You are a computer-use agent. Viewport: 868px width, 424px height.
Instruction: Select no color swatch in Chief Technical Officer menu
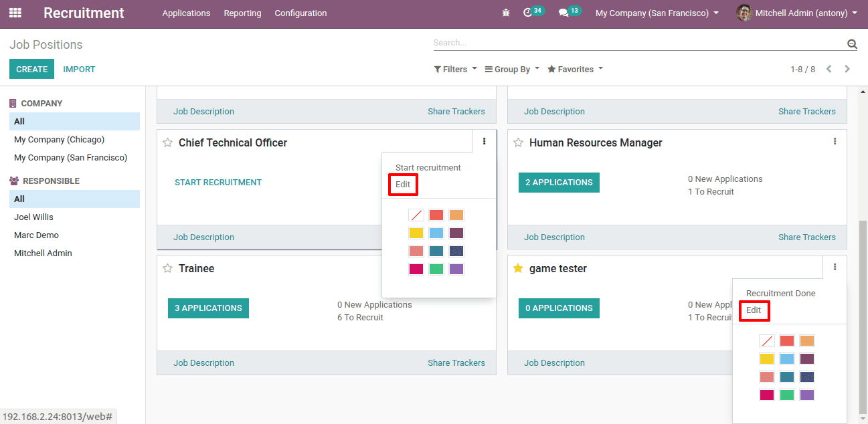point(416,215)
